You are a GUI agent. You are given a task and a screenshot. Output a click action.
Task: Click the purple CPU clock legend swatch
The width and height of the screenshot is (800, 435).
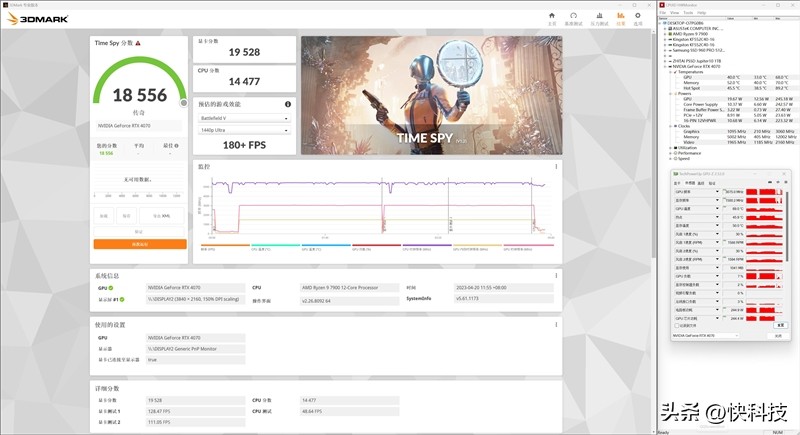tap(427, 245)
